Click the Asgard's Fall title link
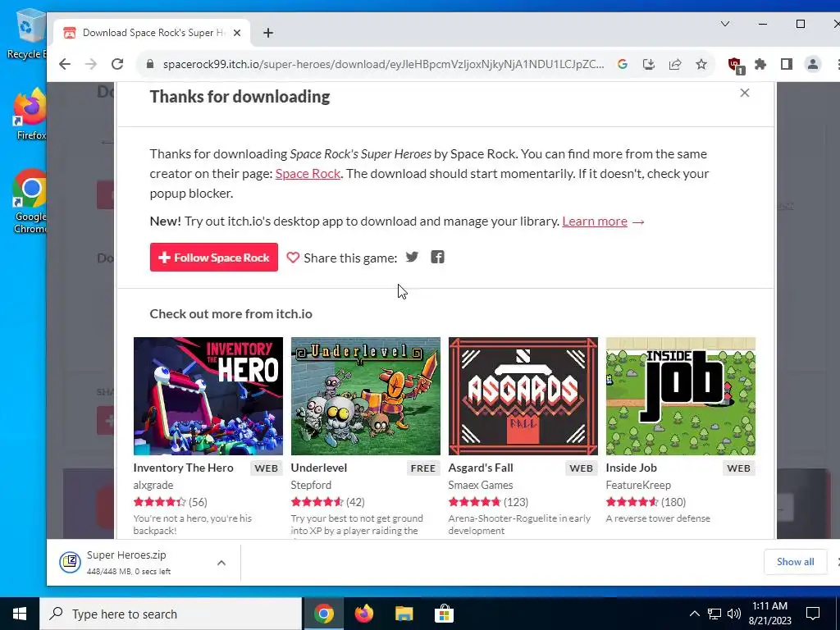Viewport: 840px width, 630px height. point(481,468)
